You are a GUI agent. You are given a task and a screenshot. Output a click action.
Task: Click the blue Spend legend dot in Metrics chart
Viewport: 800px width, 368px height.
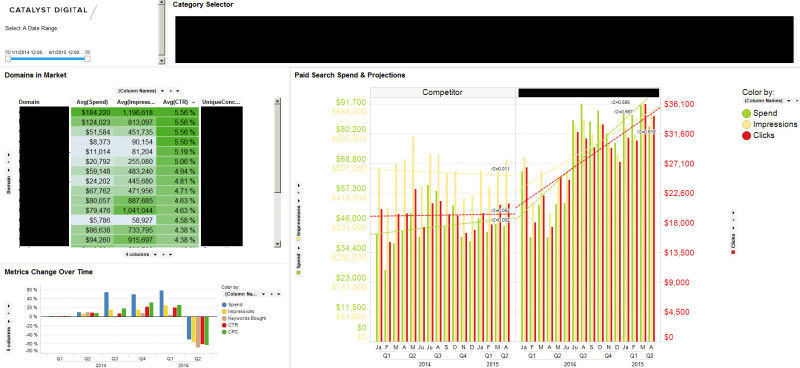[224, 304]
